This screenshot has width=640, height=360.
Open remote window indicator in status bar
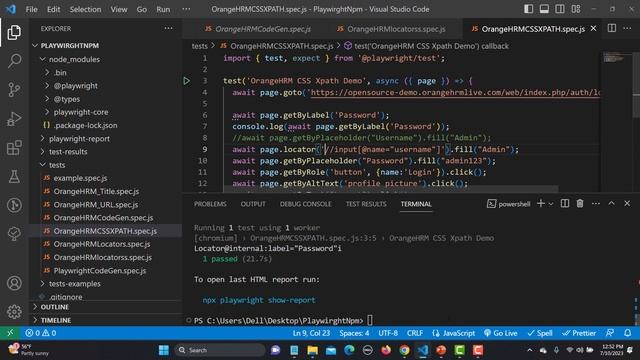[10, 333]
